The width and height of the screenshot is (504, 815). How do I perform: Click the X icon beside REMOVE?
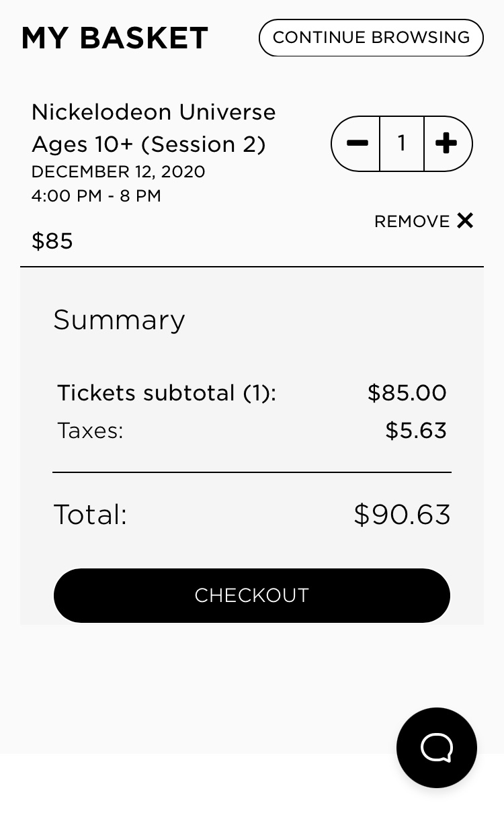[x=465, y=220]
